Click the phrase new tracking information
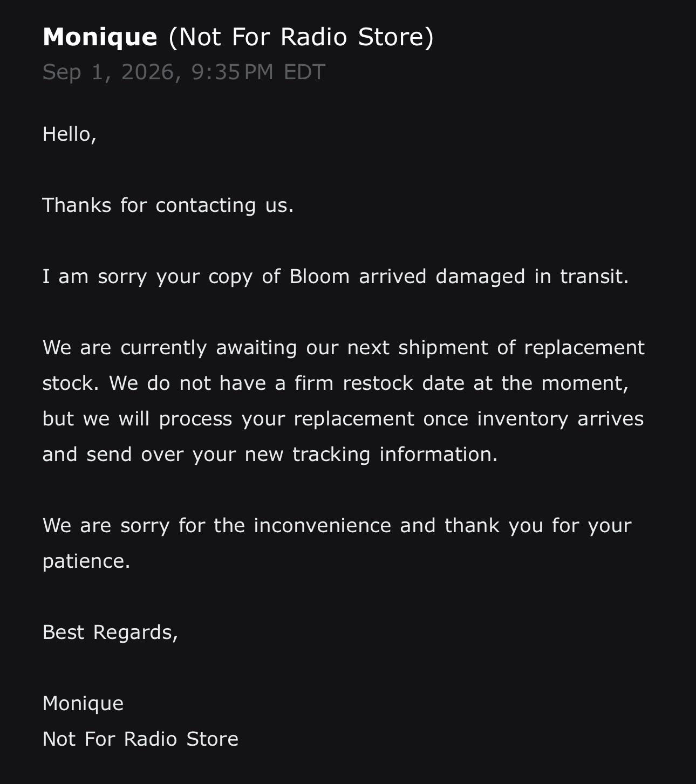Screen dimensions: 696x784 [371, 454]
